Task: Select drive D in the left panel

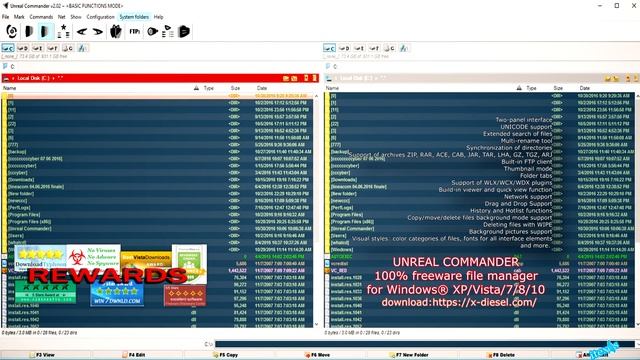Action: (x=23, y=48)
